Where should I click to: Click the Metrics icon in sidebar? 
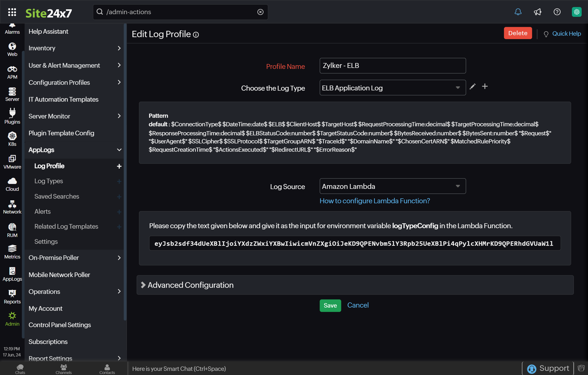click(11, 248)
